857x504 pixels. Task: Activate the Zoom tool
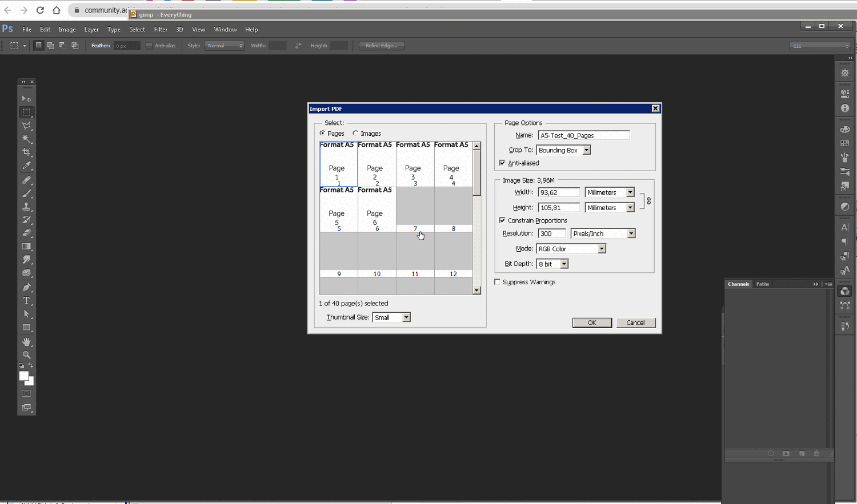(26, 355)
